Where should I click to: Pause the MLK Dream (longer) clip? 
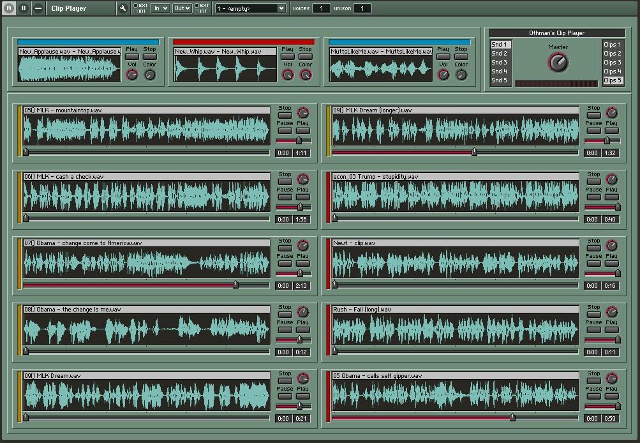tap(593, 131)
